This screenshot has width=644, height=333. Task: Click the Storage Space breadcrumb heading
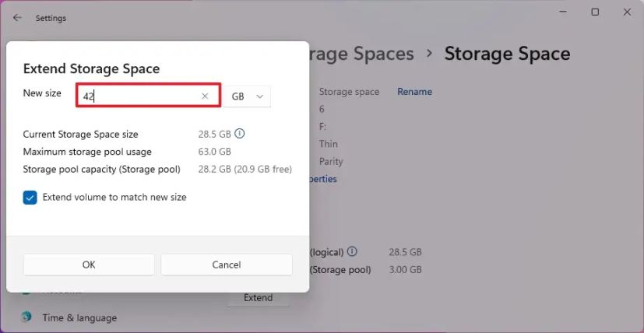pyautogui.click(x=507, y=54)
